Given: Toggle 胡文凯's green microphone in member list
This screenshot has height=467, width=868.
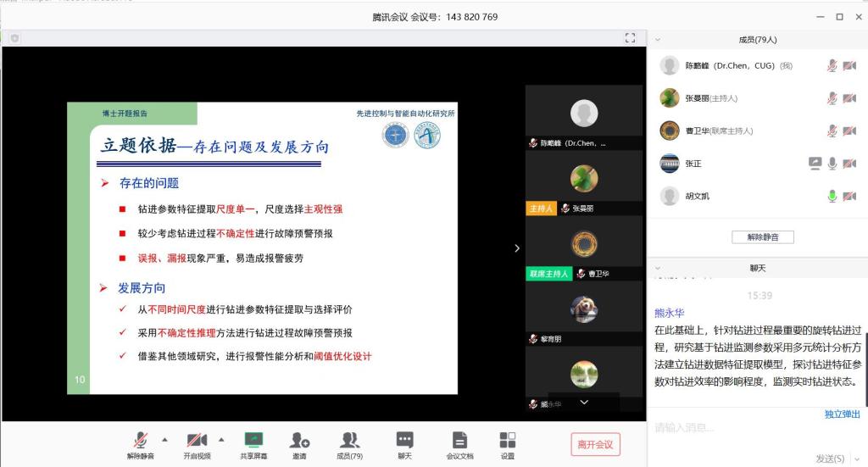Looking at the screenshot, I should (832, 196).
